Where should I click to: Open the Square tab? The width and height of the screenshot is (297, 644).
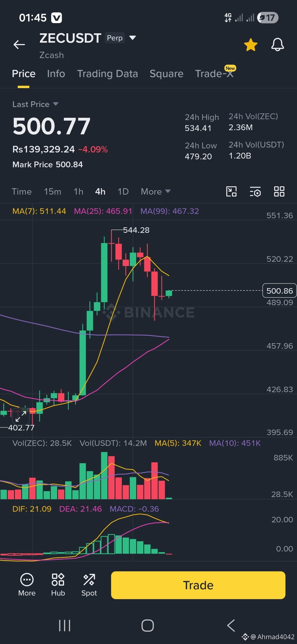point(166,74)
